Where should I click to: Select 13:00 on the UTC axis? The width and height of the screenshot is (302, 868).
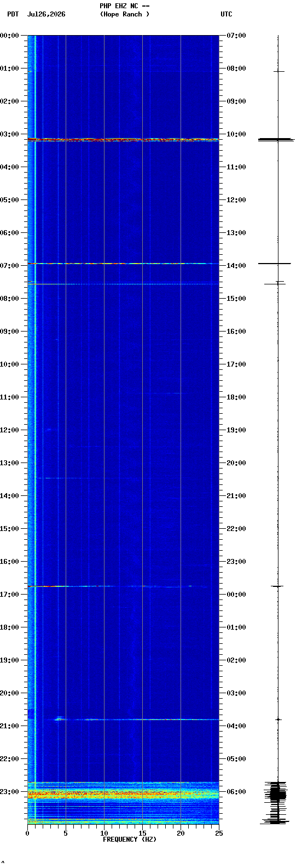236,233
